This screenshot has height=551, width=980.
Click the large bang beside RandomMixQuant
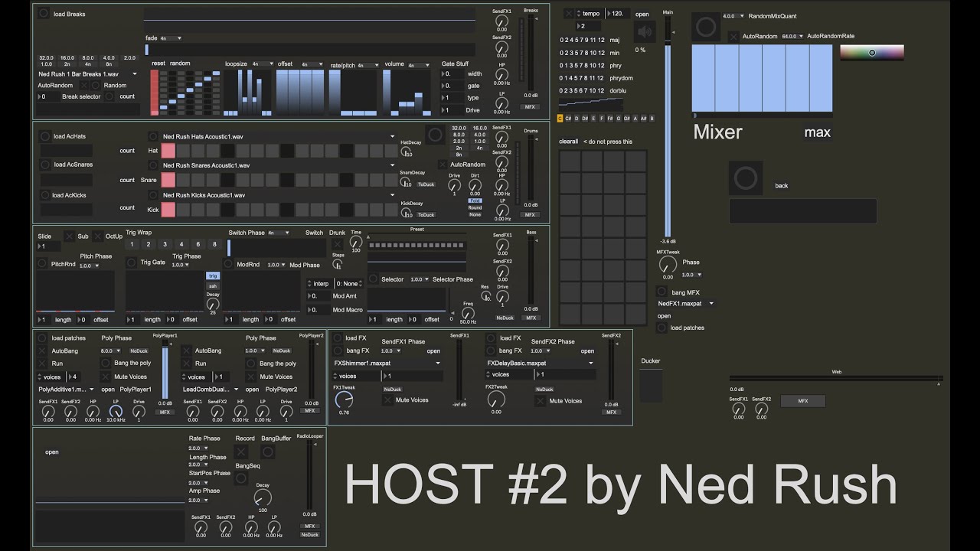[705, 28]
